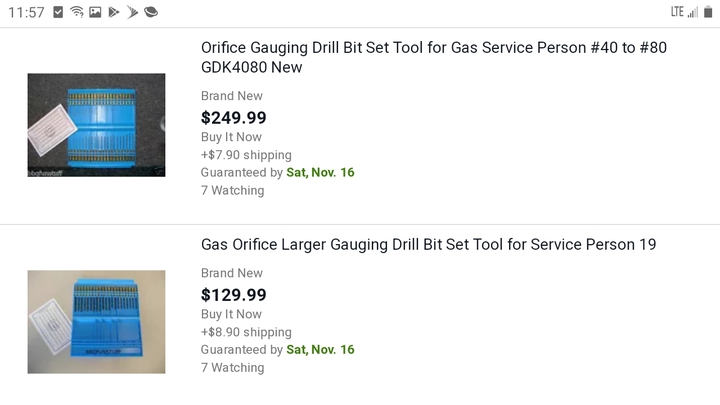Tap the oval-shaped notification icon after Play Store

pyautogui.click(x=151, y=12)
